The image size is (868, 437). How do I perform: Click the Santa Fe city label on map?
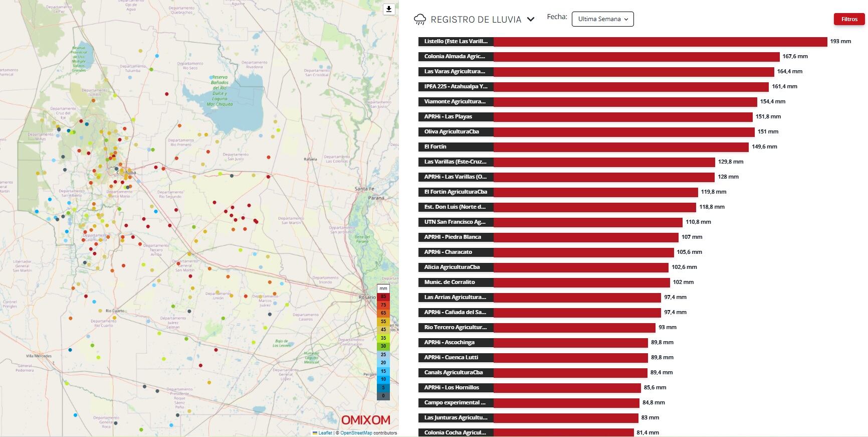pos(364,189)
